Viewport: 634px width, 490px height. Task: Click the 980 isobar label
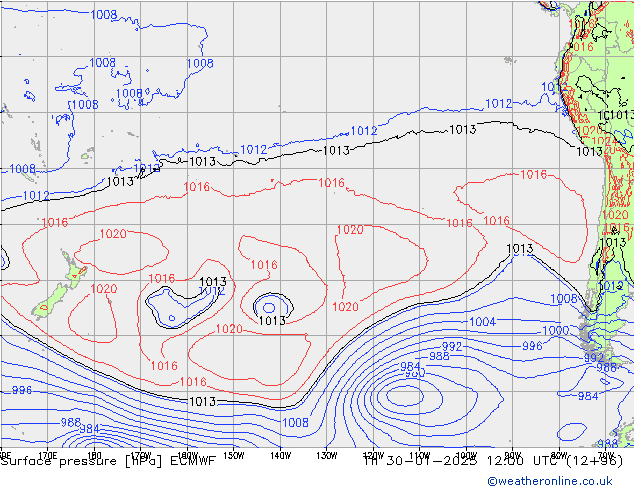click(416, 374)
